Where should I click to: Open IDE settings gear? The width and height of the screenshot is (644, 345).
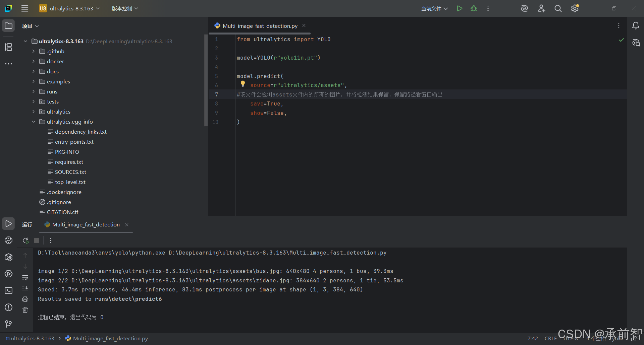[x=575, y=8]
